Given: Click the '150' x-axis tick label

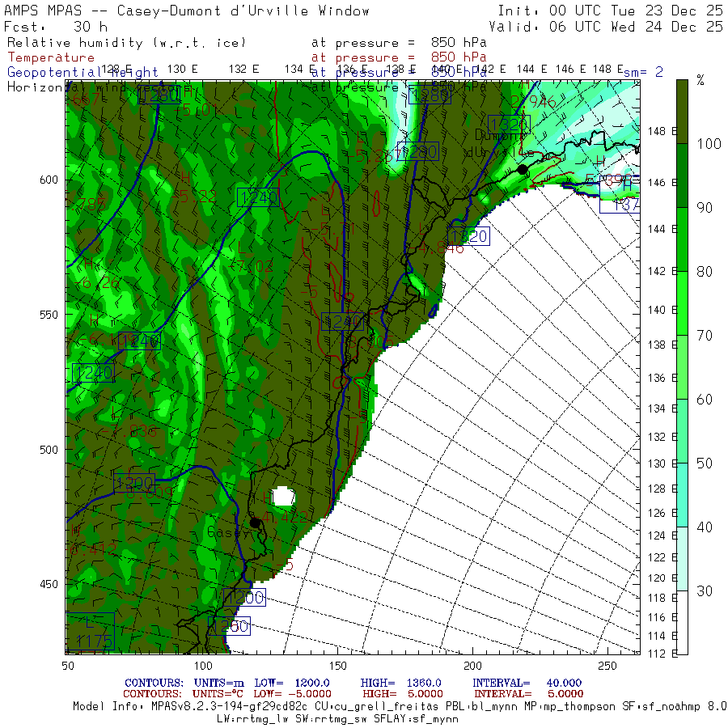Looking at the screenshot, I should pyautogui.click(x=337, y=667).
